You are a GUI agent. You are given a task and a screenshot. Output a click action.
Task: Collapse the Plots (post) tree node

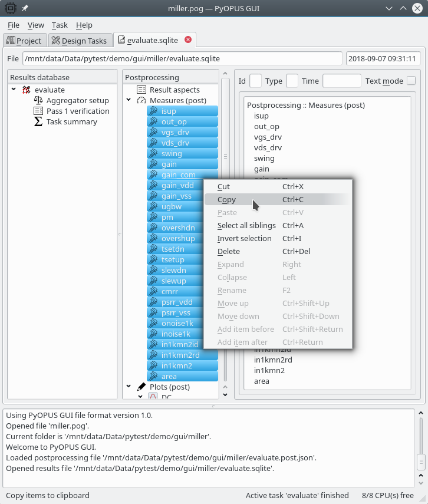point(129,387)
